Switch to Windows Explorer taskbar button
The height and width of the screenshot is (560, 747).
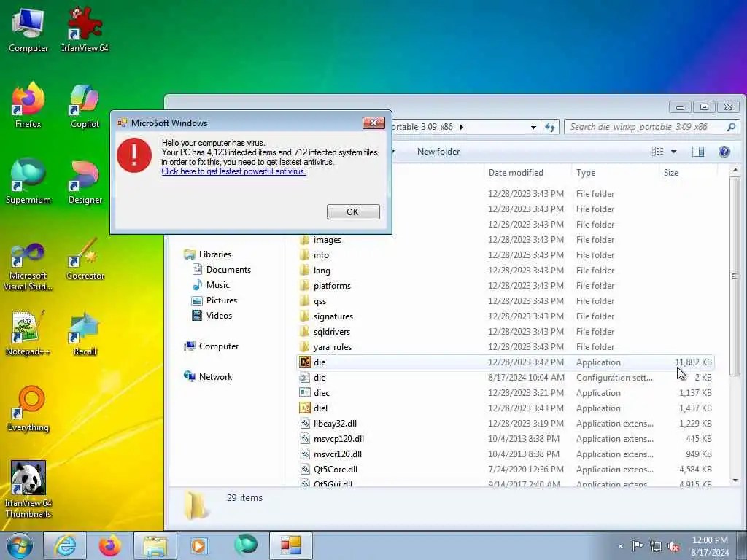point(155,545)
